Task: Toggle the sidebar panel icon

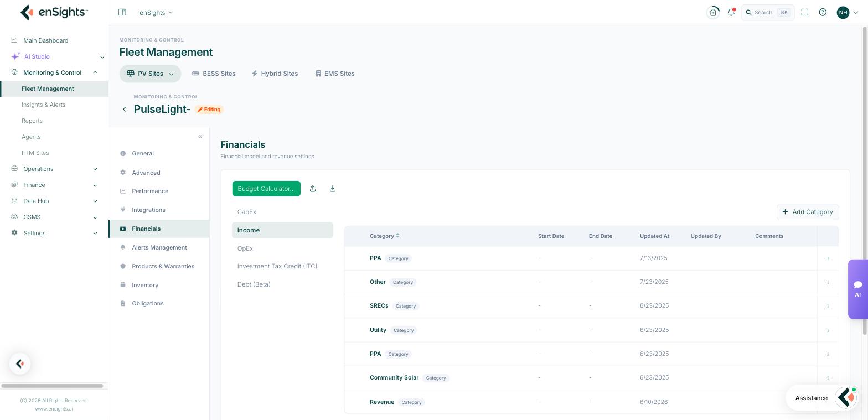Action: [122, 12]
